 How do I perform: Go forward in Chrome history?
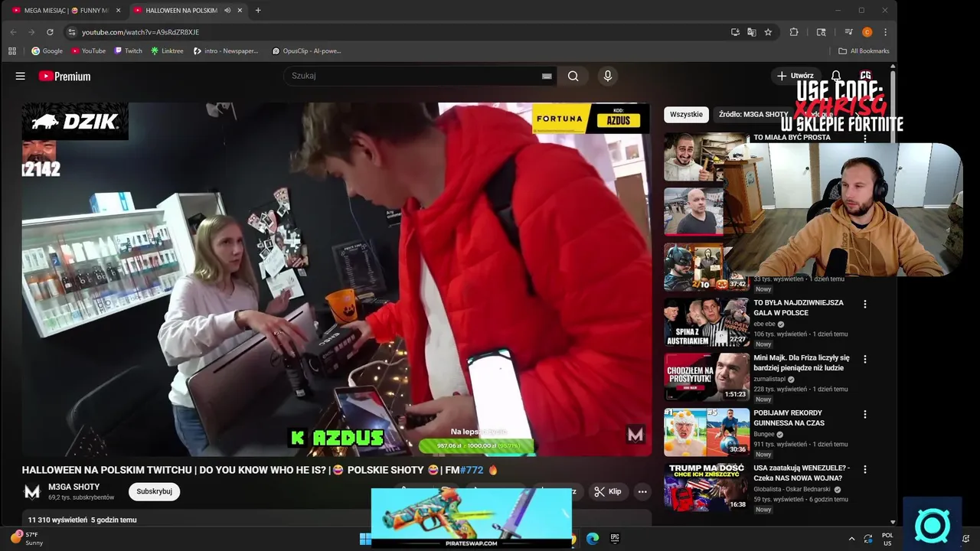(x=31, y=32)
